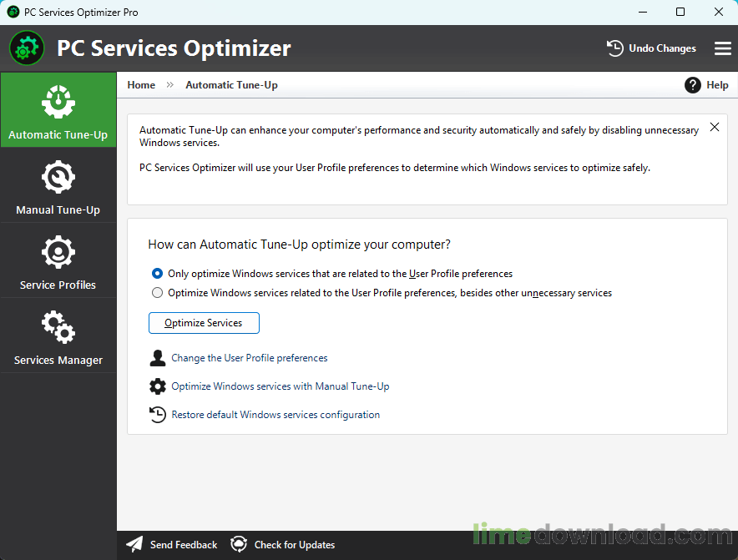Screen dimensions: 738x560
Task: Dismiss the Automatic Tune-Up description box
Action: (715, 127)
